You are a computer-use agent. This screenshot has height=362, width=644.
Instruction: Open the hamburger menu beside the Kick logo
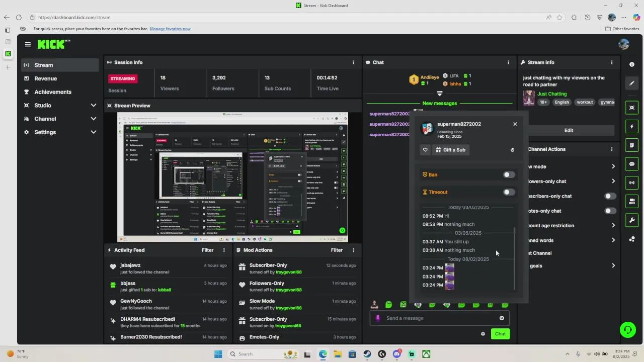coord(28,44)
